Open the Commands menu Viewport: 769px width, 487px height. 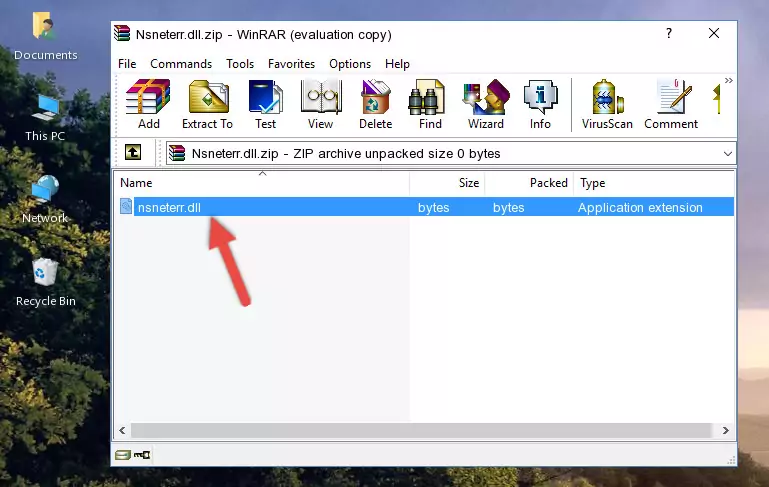[x=181, y=64]
